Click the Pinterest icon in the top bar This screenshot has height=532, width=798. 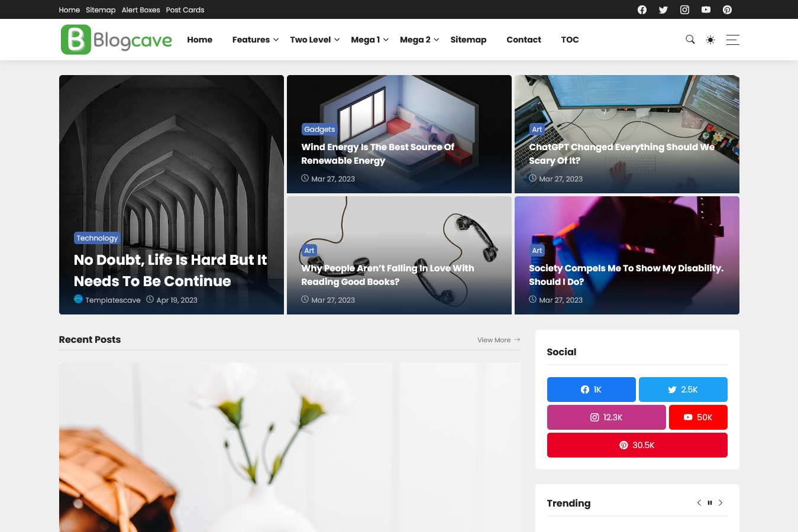tap(727, 9)
